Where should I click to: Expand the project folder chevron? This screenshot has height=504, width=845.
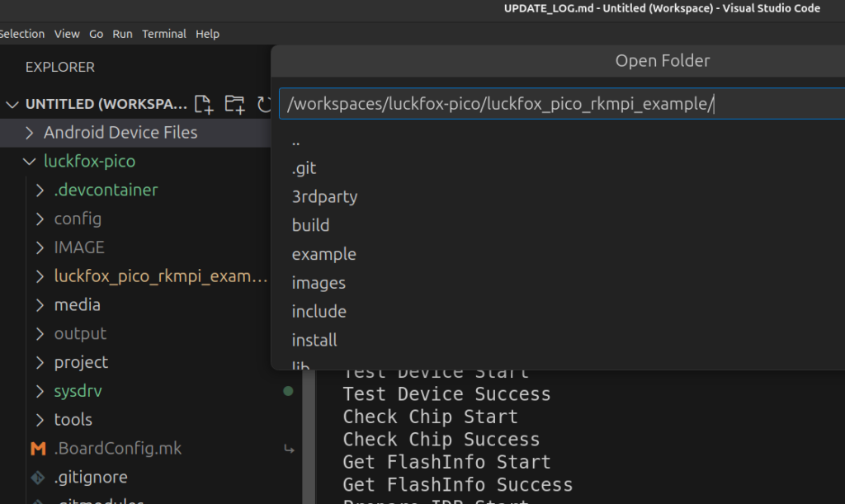pos(40,362)
